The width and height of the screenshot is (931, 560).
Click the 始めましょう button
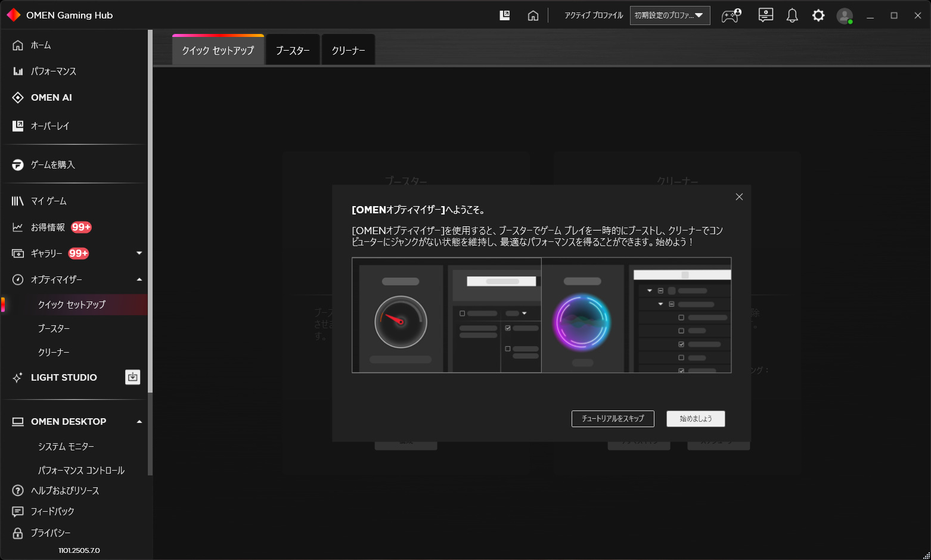696,419
